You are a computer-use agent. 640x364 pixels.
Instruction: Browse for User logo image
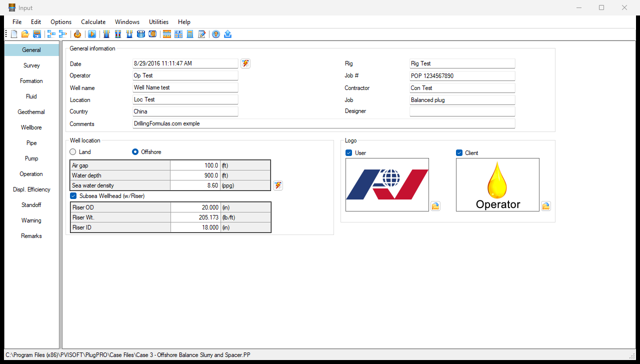click(435, 206)
